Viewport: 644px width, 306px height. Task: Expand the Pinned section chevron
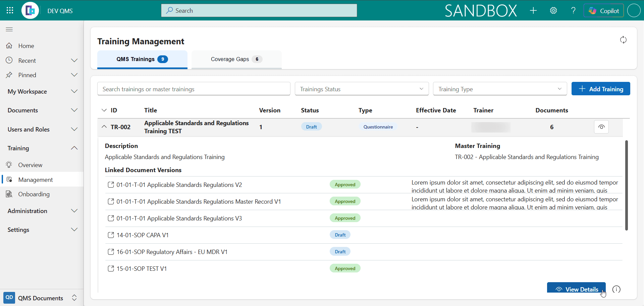coord(74,75)
